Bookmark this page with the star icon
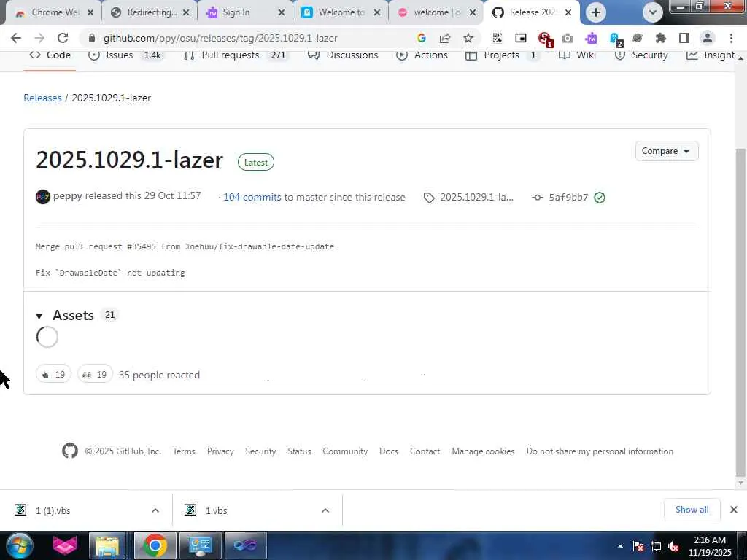Screen dimensions: 747x560 tap(468, 38)
